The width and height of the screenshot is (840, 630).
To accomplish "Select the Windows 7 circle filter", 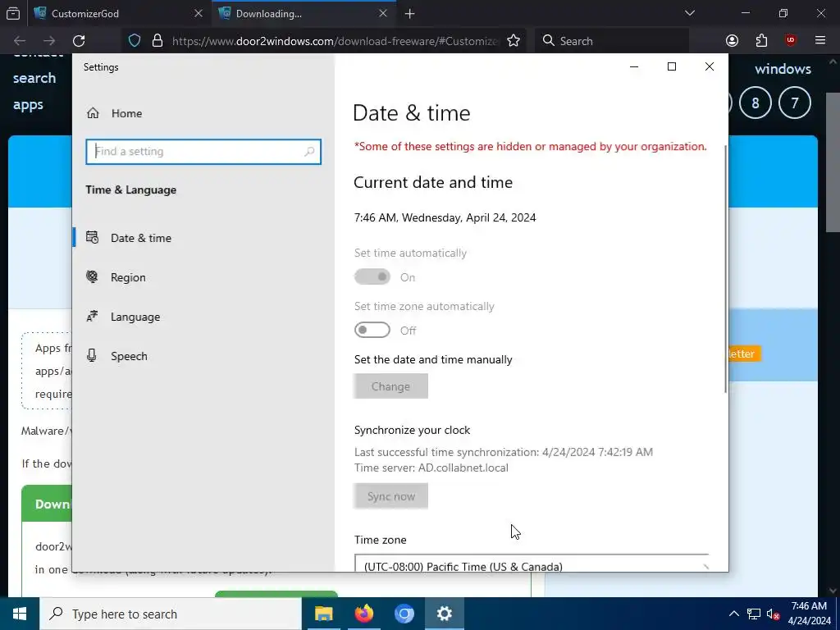I will tap(794, 103).
